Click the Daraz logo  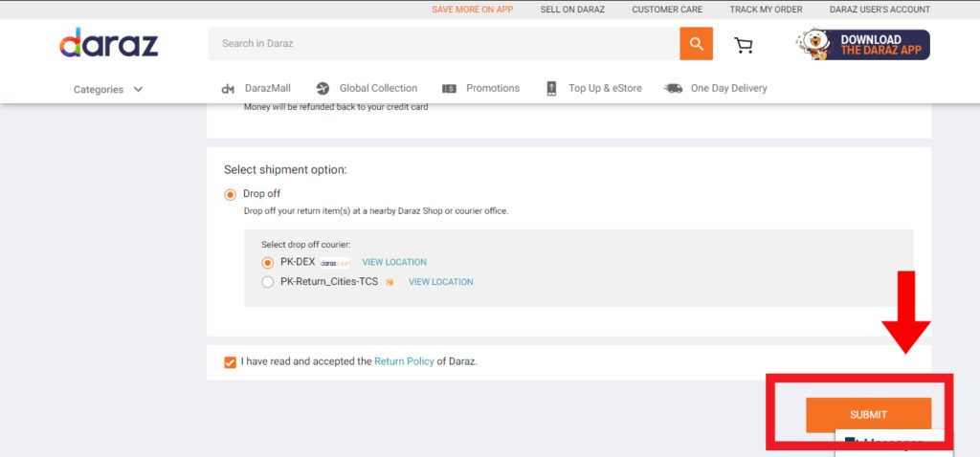coord(109,42)
